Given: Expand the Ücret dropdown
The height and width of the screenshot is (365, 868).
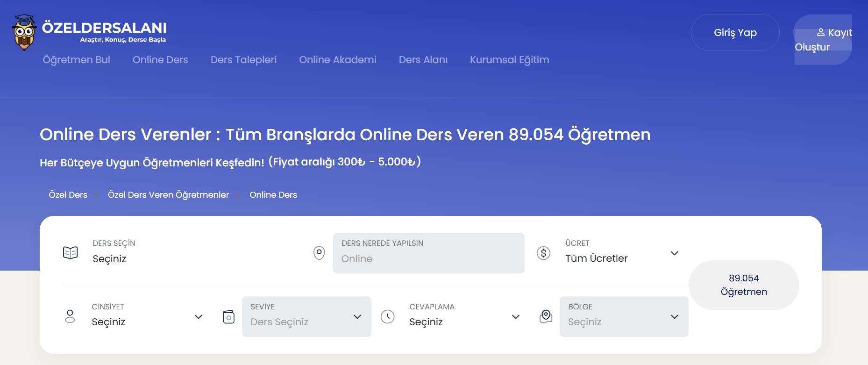Looking at the screenshot, I should (x=674, y=253).
